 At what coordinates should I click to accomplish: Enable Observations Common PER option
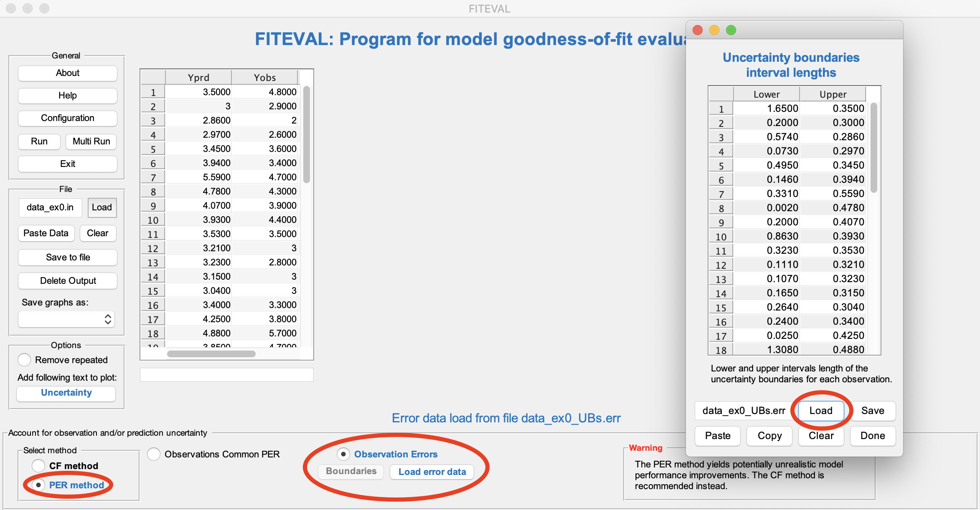(154, 454)
